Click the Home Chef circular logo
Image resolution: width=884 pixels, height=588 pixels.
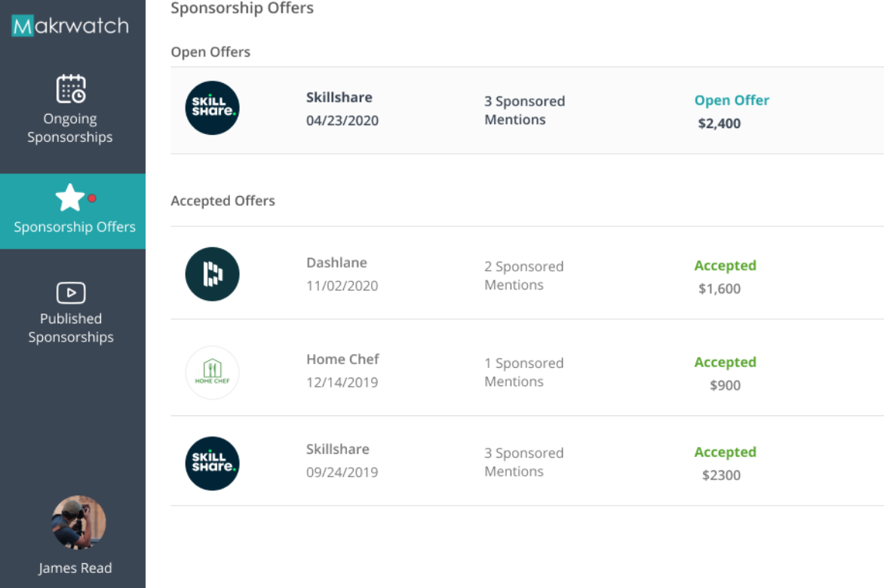click(212, 372)
